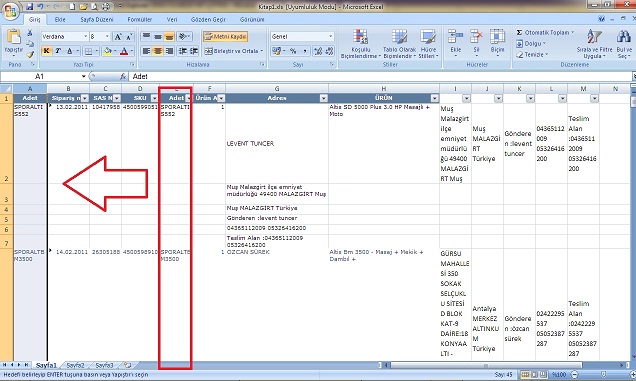Image resolution: width=636 pixels, height=381 pixels.
Task: Increase the font size
Action: point(118,37)
